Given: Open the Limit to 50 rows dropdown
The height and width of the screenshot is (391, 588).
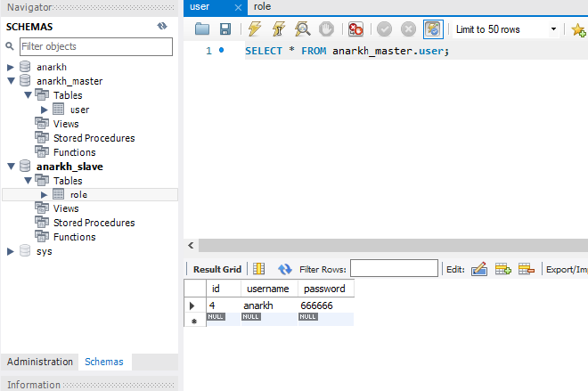Looking at the screenshot, I should pos(505,29).
